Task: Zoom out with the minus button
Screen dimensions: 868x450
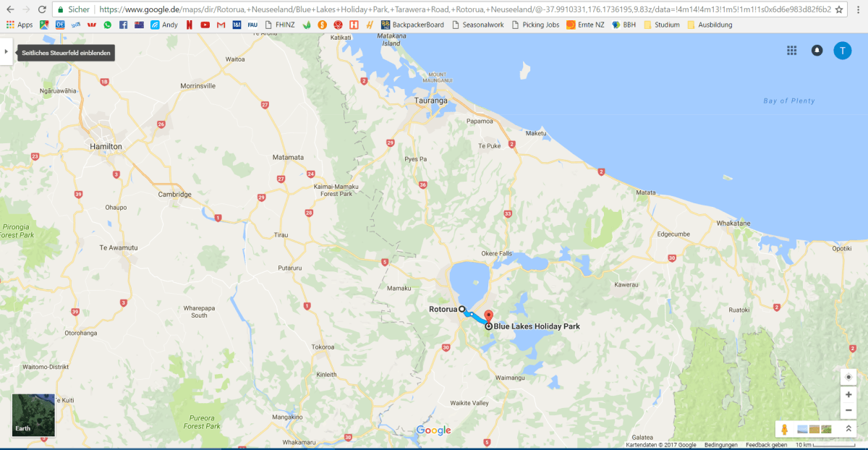Action: tap(848, 411)
